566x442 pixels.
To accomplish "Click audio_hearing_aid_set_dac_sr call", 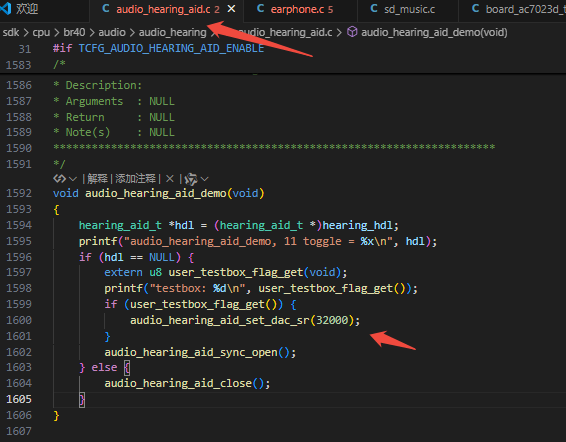I will pos(219,320).
